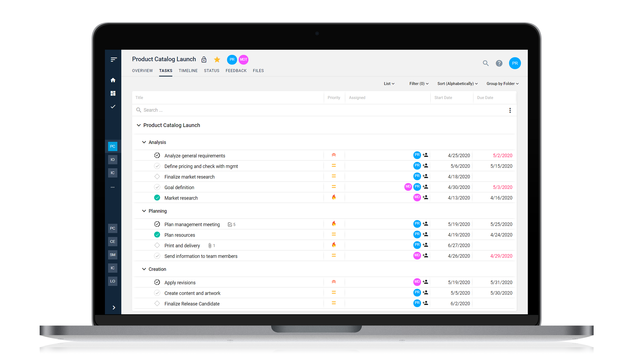
Task: Open the PR user profile avatar
Action: point(515,63)
